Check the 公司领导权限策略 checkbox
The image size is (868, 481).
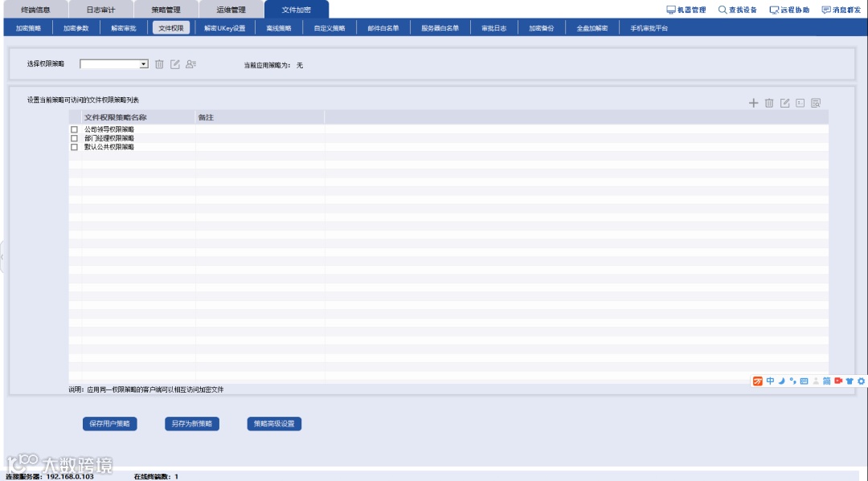pyautogui.click(x=74, y=129)
